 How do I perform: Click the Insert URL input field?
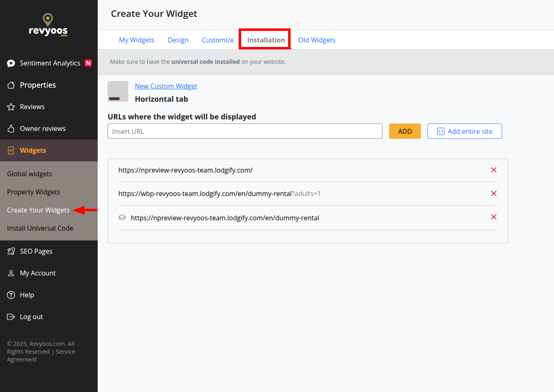245,131
